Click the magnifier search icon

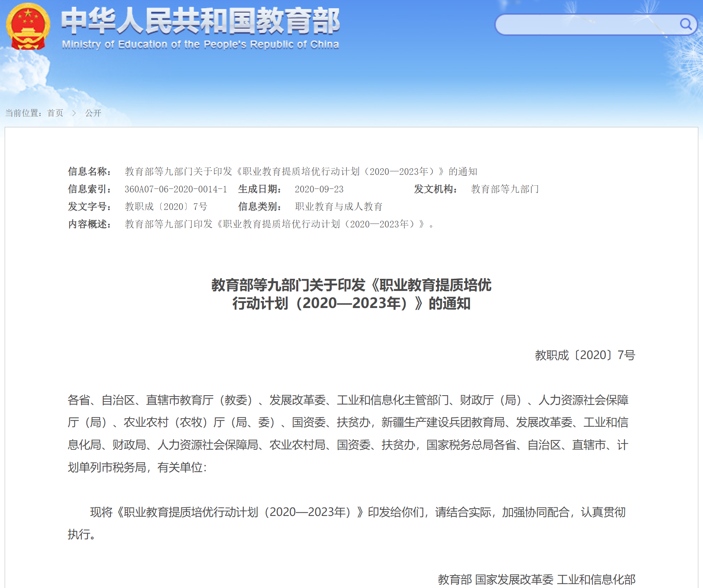(685, 25)
